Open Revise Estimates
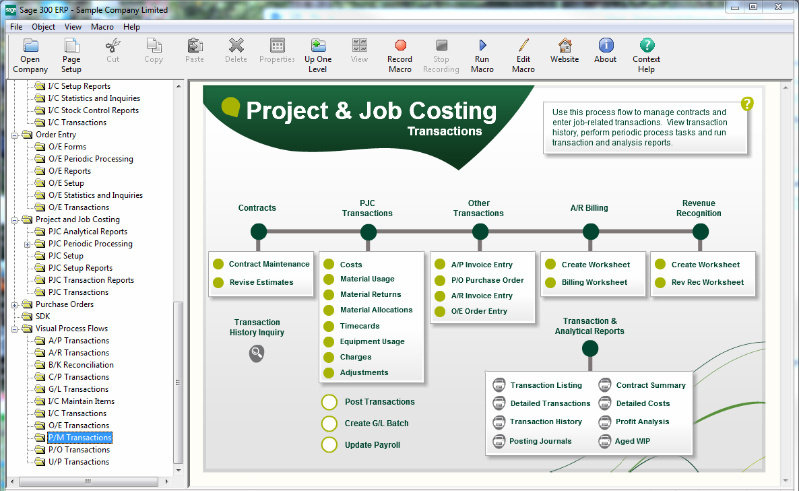The height and width of the screenshot is (491, 799). 261,282
